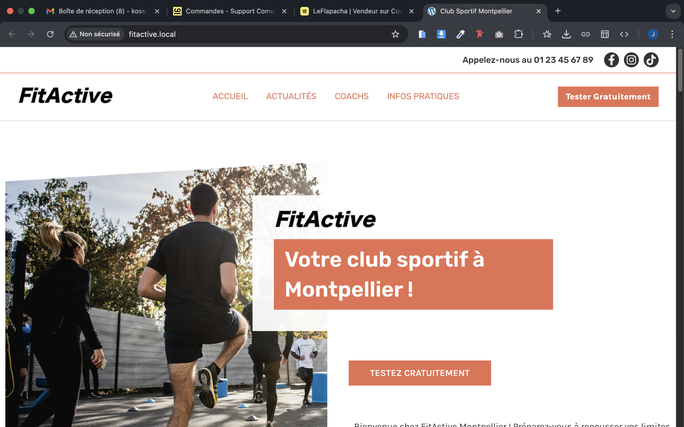The width and height of the screenshot is (684, 427).
Task: Expand the tab search dropdown arrow
Action: [x=673, y=11]
